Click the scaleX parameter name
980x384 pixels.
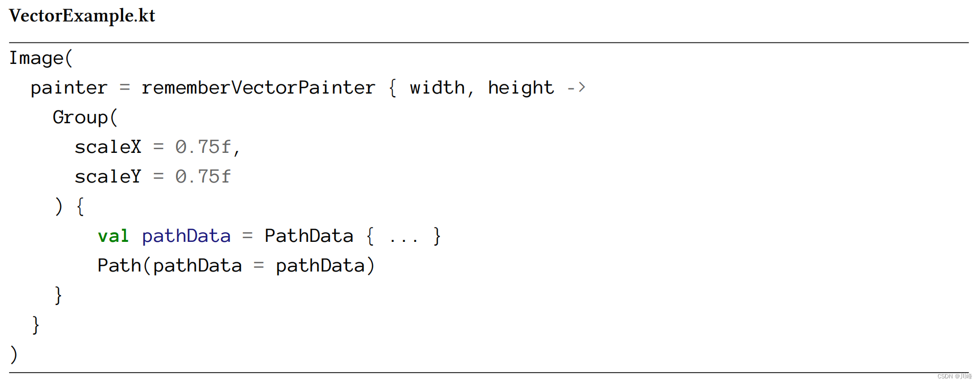coord(107,147)
